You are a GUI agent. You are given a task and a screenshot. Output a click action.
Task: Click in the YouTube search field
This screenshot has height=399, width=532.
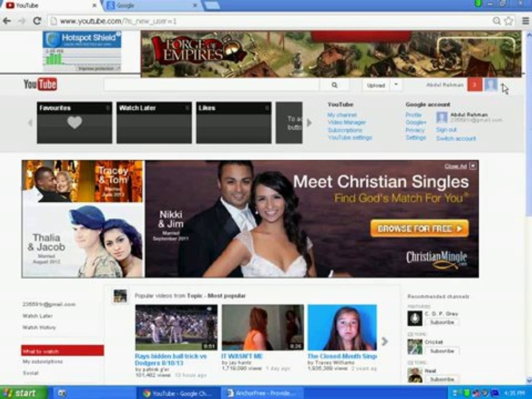[x=211, y=85]
